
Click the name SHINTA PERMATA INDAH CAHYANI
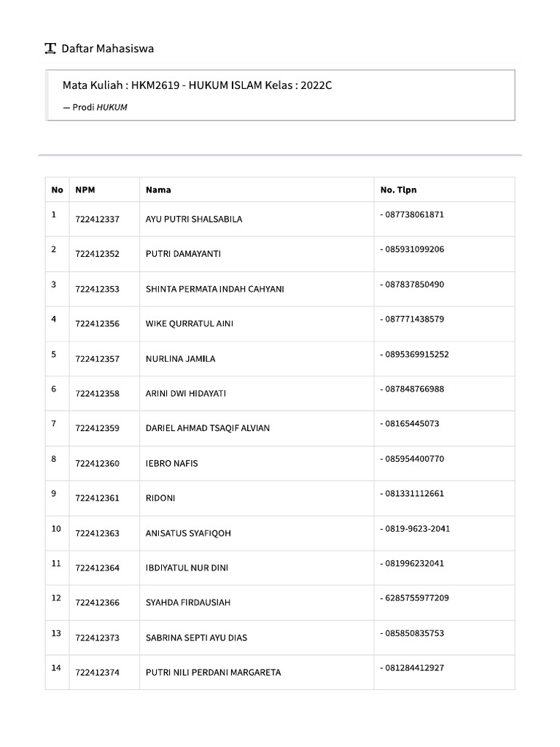tap(215, 289)
